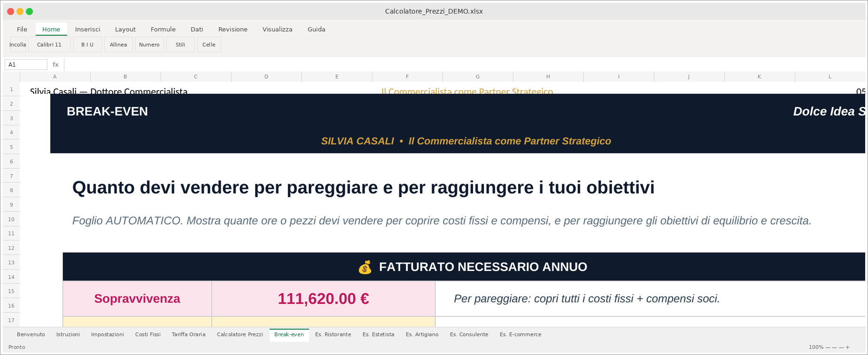Select row 1 header
This screenshot has width=868, height=355.
11,89
